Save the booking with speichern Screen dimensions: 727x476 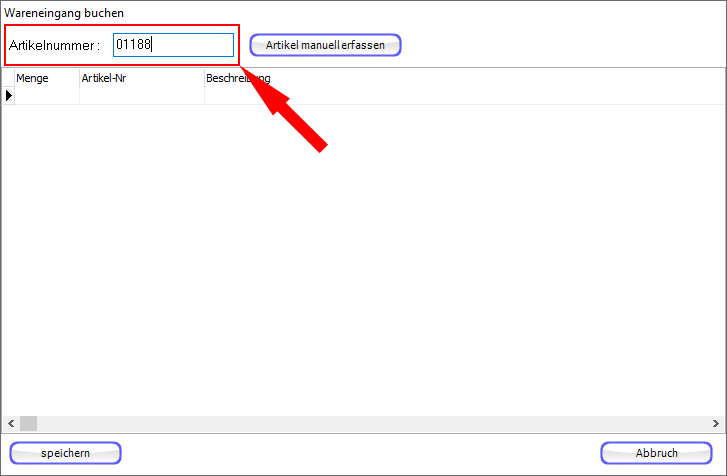[65, 453]
